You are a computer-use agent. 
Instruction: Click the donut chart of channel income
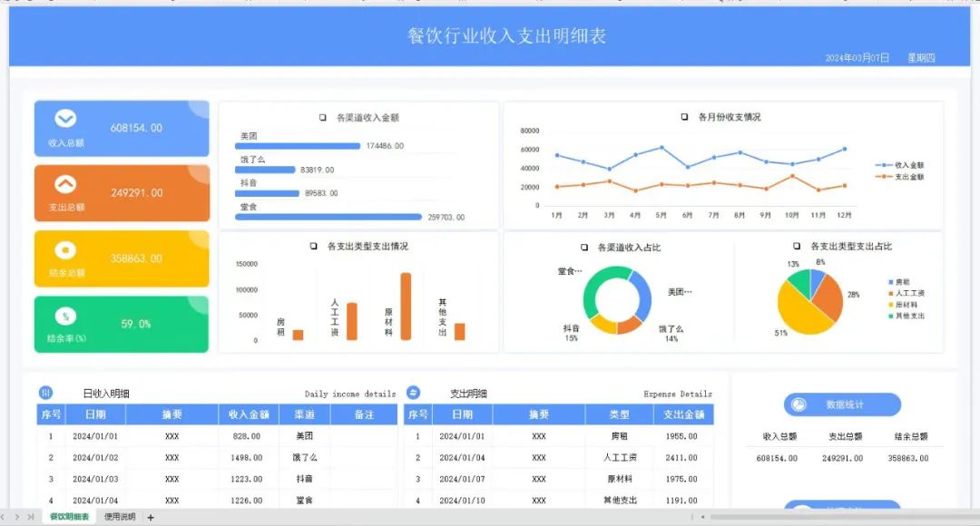click(x=617, y=300)
